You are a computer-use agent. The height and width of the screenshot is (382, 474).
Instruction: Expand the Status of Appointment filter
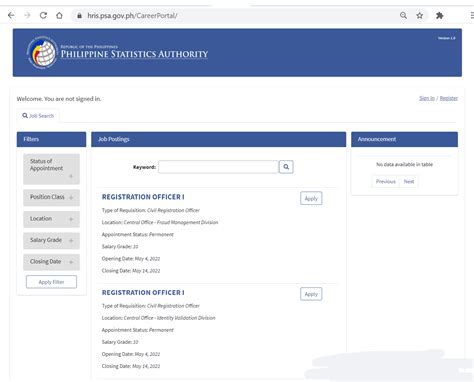pos(51,169)
